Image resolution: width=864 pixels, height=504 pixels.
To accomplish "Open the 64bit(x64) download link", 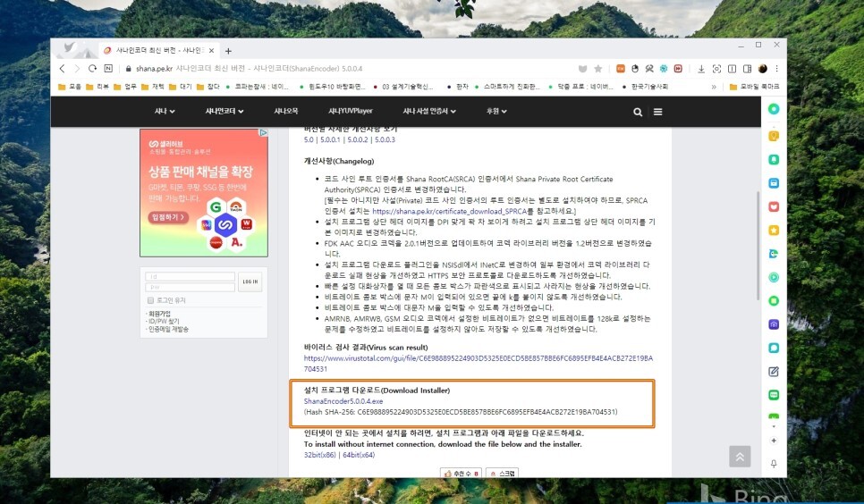I will (x=359, y=455).
